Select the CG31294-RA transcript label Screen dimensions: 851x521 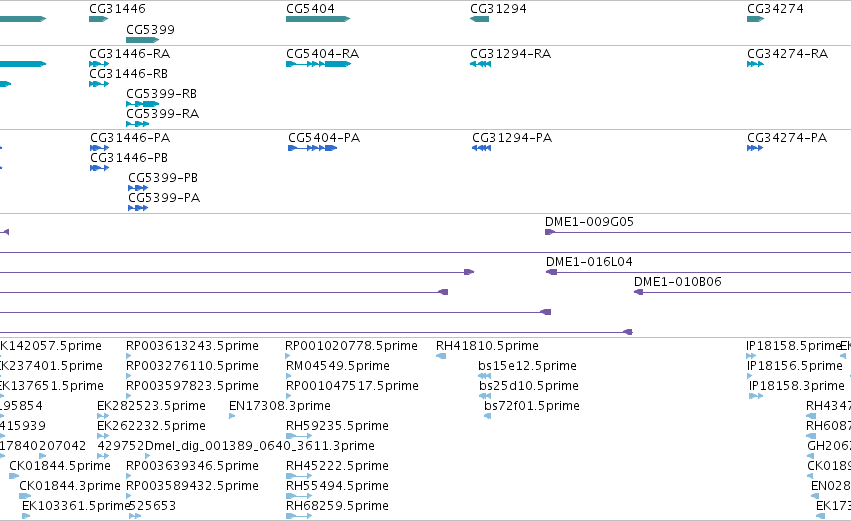click(x=511, y=54)
